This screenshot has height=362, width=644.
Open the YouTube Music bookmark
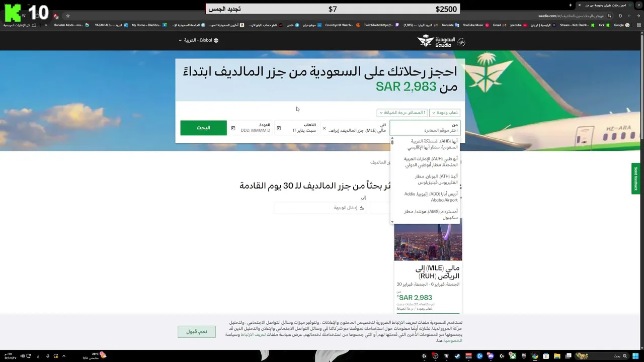[x=475, y=25]
